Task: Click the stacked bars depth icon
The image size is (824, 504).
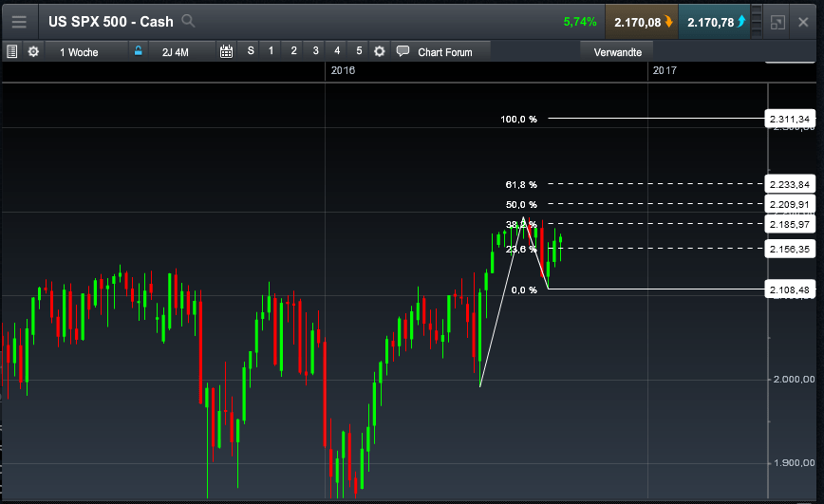Action: (757, 22)
